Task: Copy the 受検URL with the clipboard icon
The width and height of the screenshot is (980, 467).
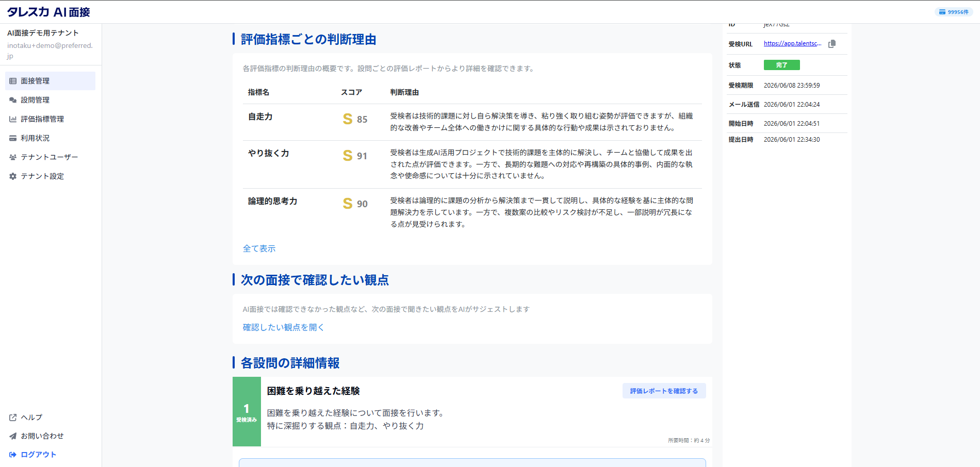Action: coord(832,44)
